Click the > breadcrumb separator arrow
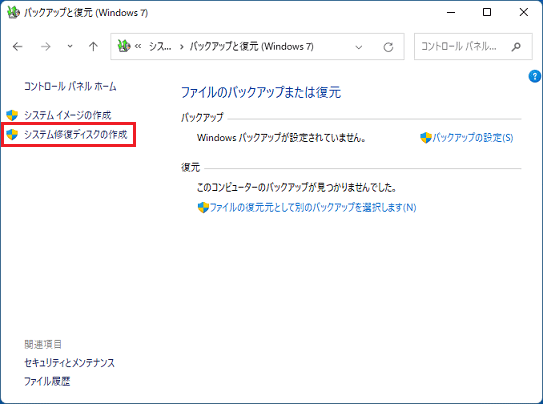This screenshot has height=404, width=543. coord(181,47)
